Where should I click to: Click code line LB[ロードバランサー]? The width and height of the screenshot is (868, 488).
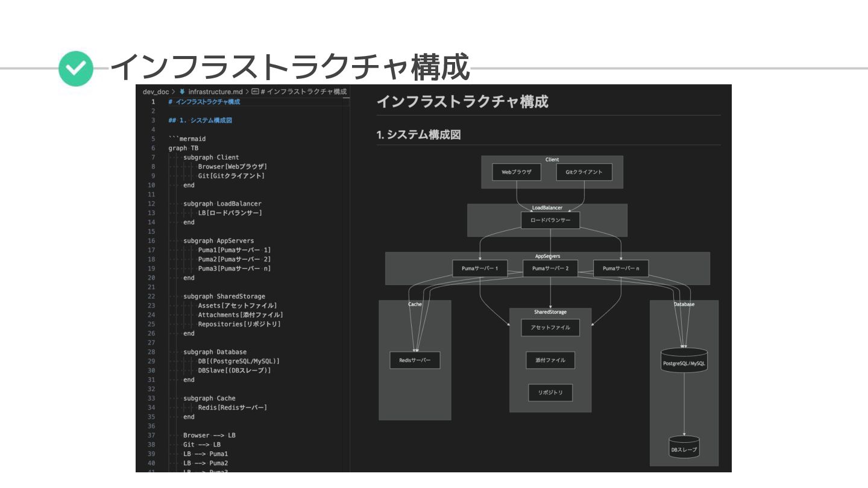230,213
